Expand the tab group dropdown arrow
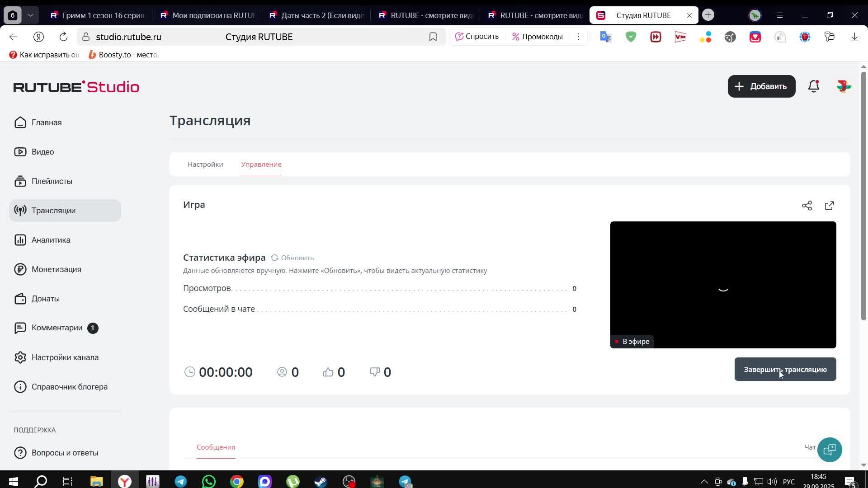Viewport: 868px width, 488px height. tap(30, 15)
